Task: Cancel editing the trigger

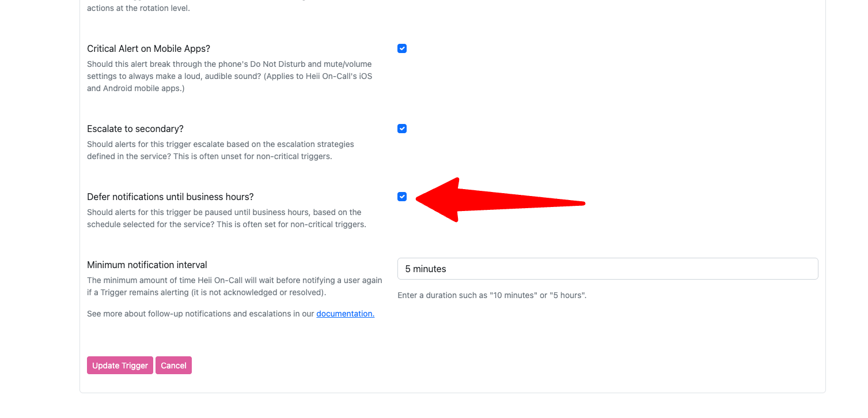Action: coord(173,366)
